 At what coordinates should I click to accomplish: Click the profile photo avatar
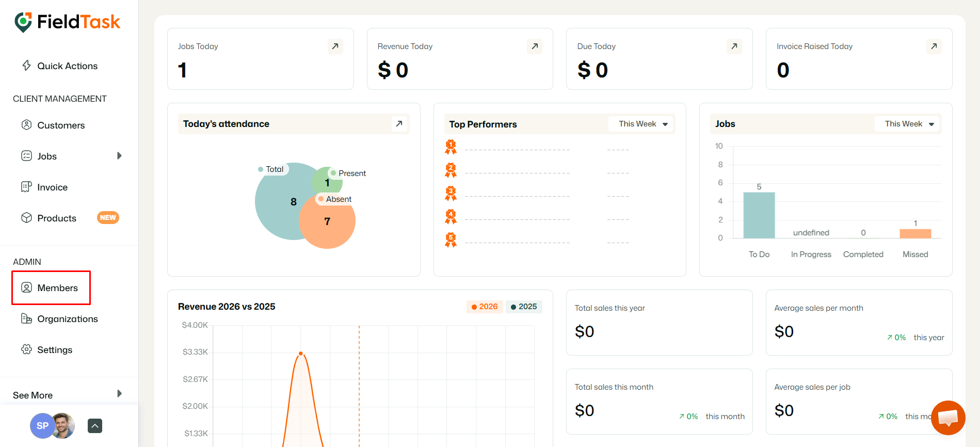[64, 426]
